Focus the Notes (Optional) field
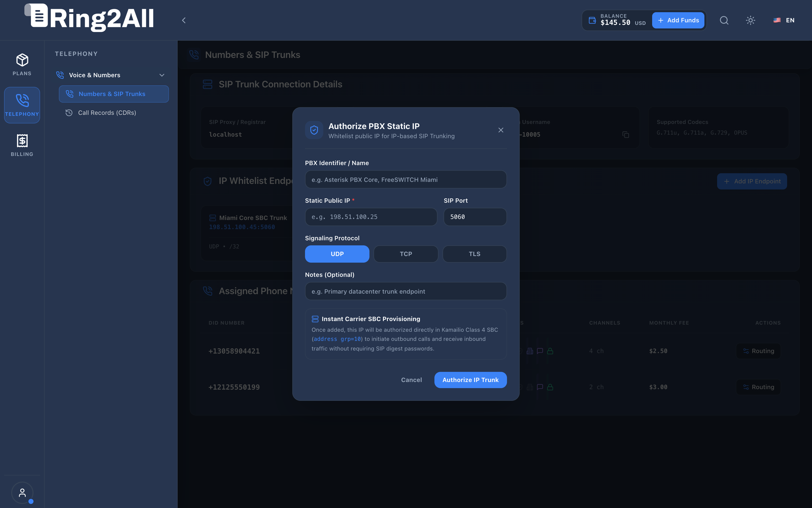Viewport: 812px width, 508px height. (x=406, y=291)
